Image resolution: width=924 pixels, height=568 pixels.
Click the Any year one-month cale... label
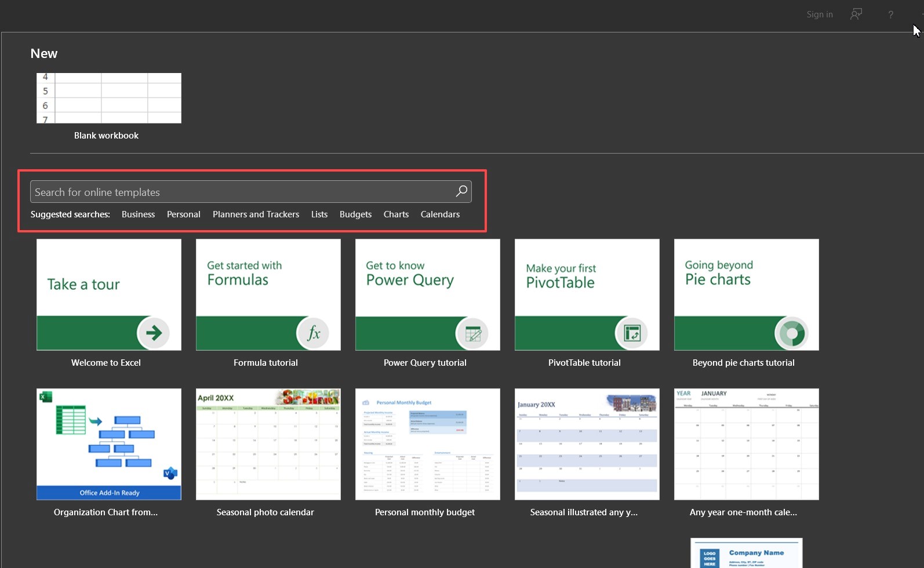[743, 512]
